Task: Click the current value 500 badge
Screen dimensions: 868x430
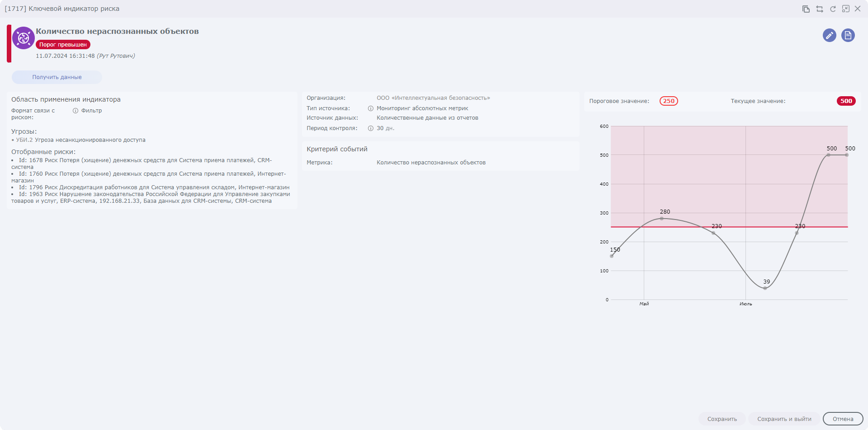Action: coord(846,101)
